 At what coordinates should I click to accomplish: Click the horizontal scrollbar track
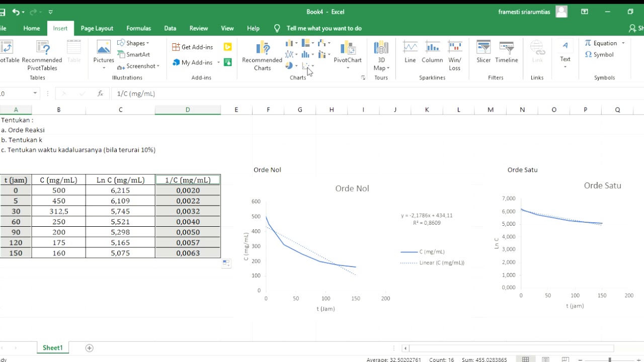pos(511,348)
